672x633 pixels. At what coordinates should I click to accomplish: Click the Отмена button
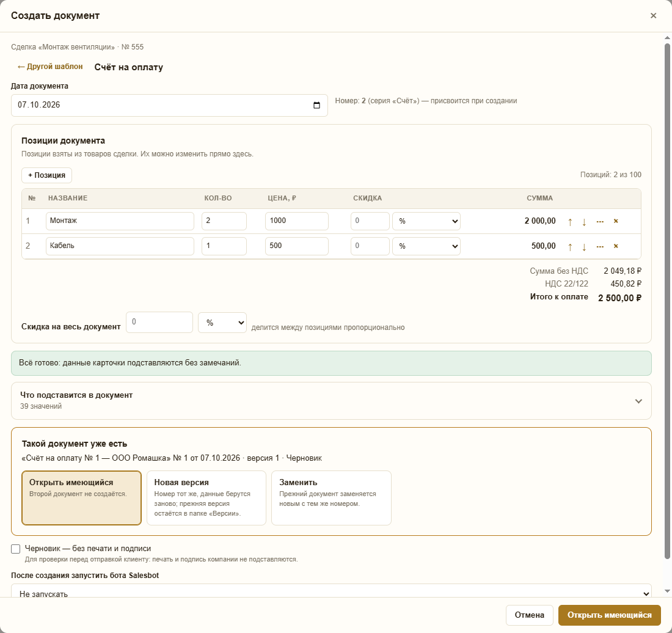(529, 615)
